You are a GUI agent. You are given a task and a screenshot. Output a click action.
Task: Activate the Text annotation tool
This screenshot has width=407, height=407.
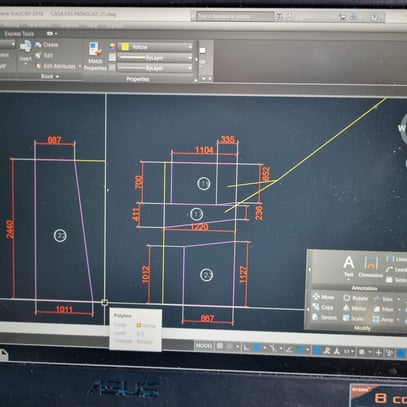click(349, 267)
